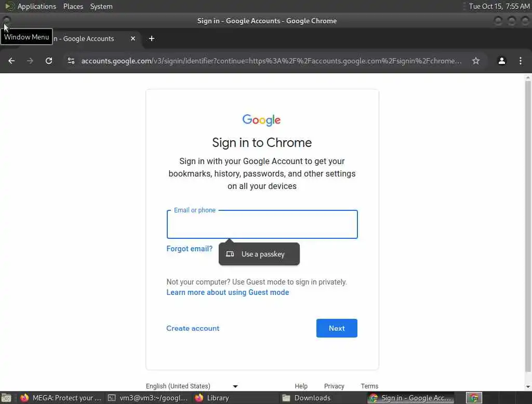This screenshot has height=404, width=532.
Task: Choose Use a passkey option
Action: [259, 254]
